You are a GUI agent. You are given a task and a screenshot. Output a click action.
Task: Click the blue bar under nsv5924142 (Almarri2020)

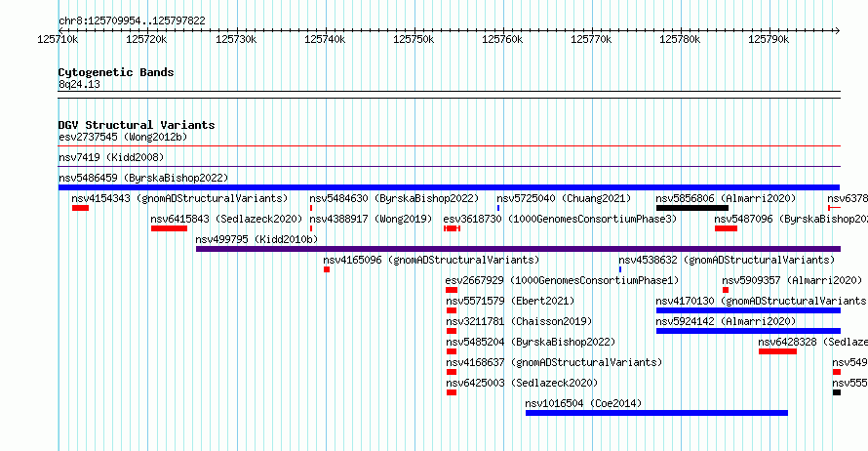(748, 331)
